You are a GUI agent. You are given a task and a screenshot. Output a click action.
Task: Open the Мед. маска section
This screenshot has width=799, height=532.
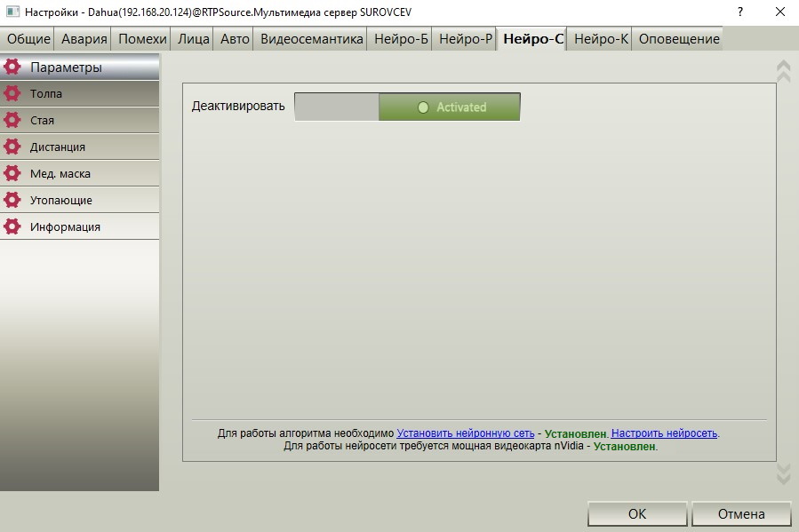click(x=79, y=173)
